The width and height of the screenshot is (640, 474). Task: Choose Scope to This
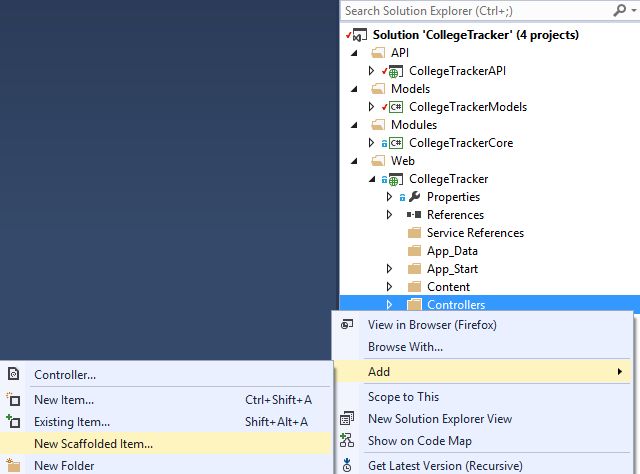click(403, 397)
